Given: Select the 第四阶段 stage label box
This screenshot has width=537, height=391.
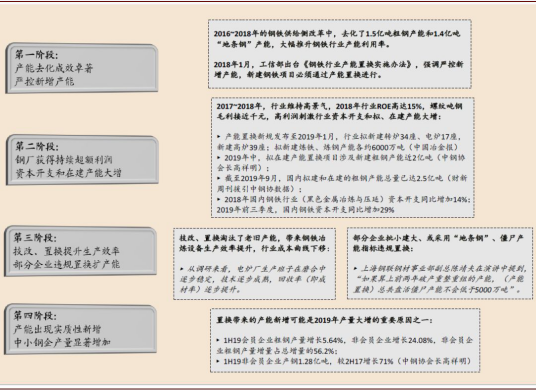Looking at the screenshot, I should click(80, 329).
